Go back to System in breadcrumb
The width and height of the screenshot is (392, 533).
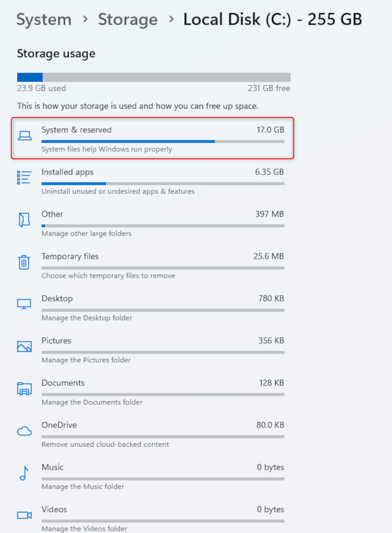[44, 20]
